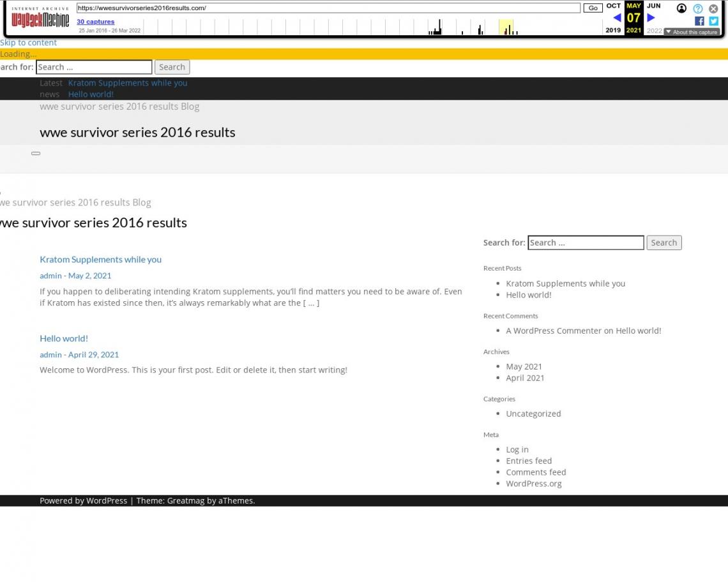Open the April 29, 2021 post date
This screenshot has width=728, height=582.
[93, 355]
